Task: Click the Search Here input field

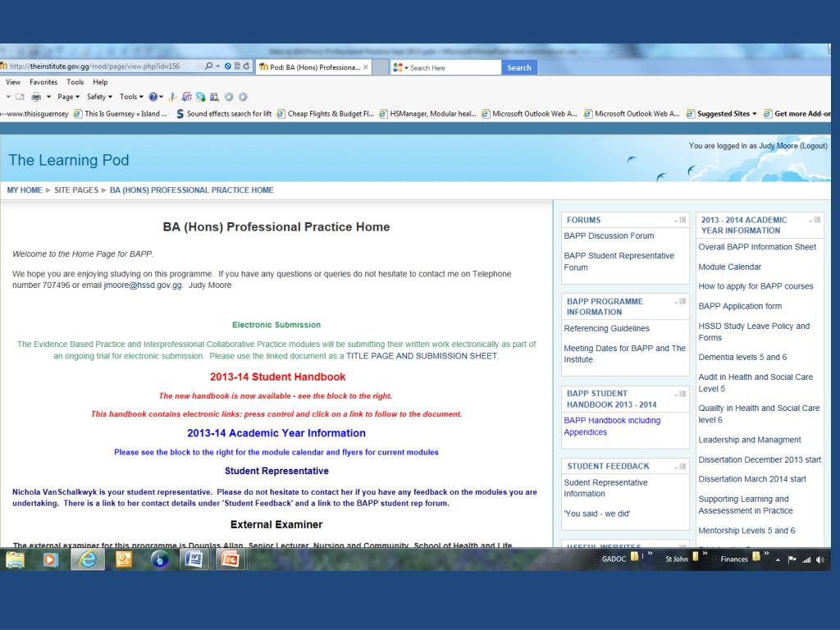Action: click(454, 68)
